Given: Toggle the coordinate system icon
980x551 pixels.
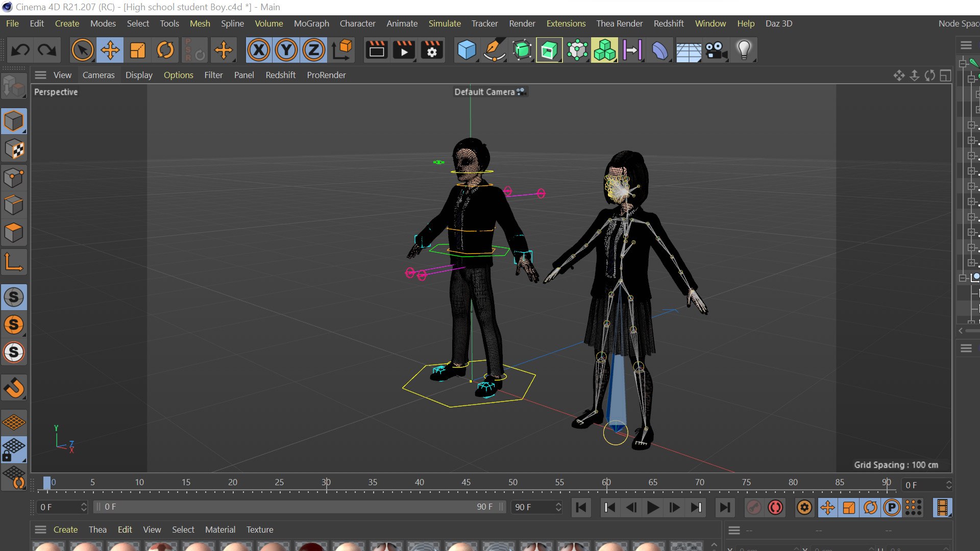Looking at the screenshot, I should click(x=342, y=50).
